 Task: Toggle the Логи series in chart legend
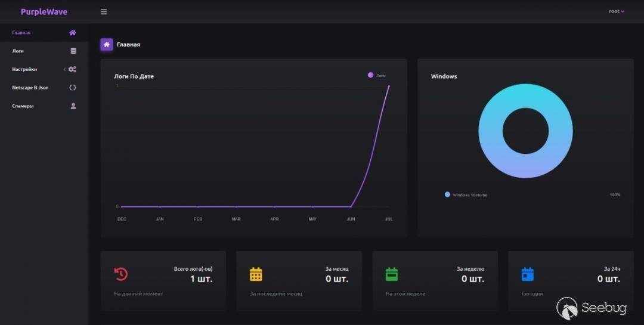[x=376, y=76]
